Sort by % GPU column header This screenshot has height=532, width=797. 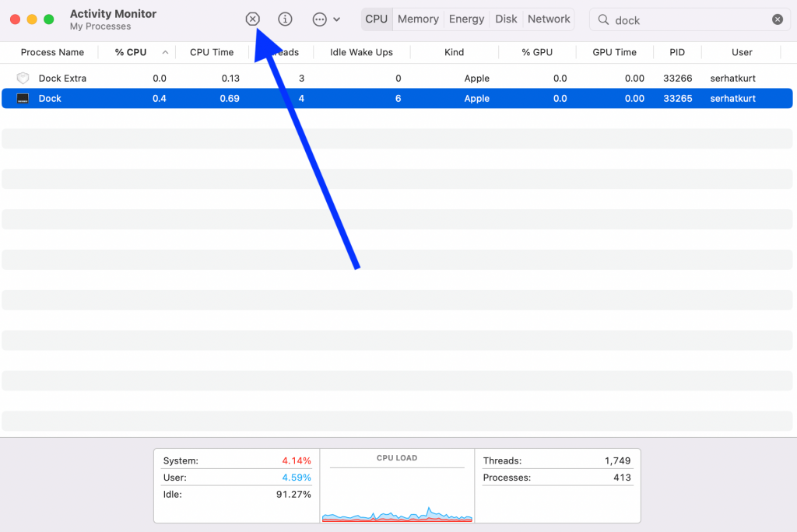click(x=537, y=52)
